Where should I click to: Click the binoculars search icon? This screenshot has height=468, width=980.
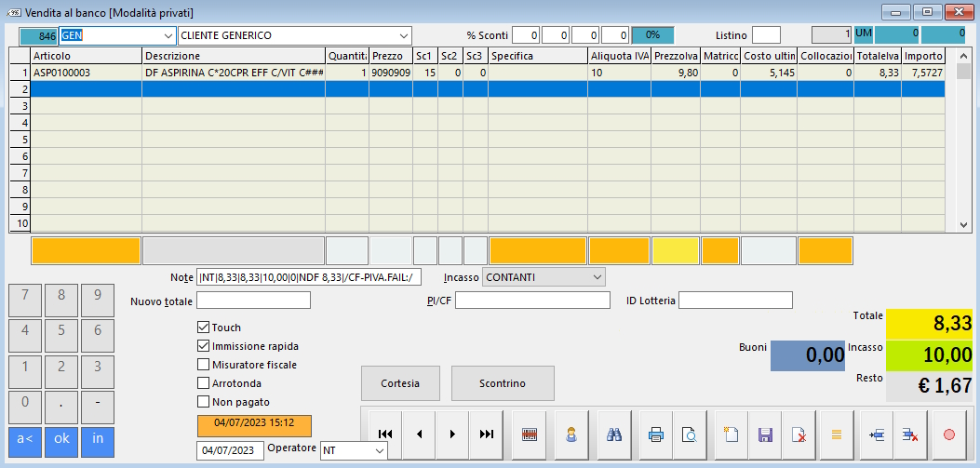tap(614, 434)
